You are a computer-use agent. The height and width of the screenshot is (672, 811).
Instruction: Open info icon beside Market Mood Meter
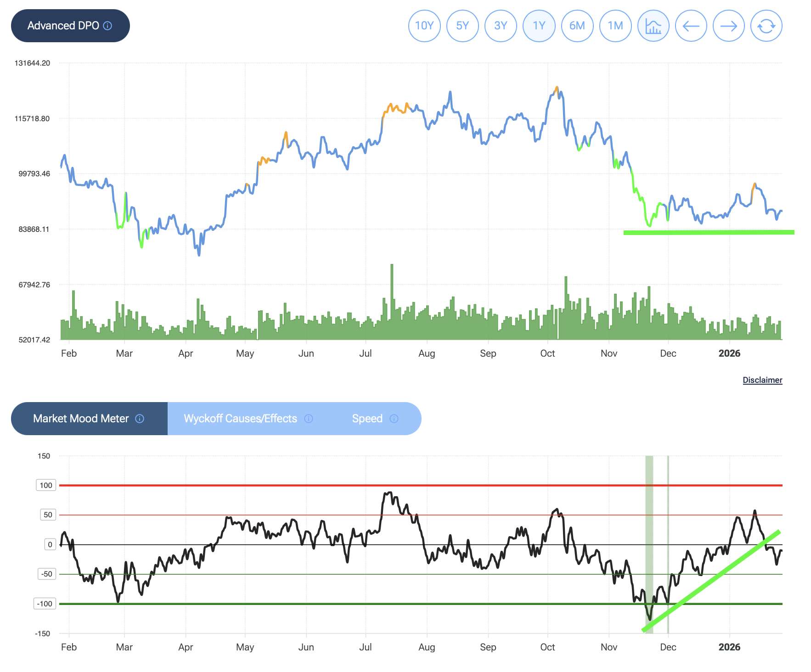pyautogui.click(x=140, y=419)
